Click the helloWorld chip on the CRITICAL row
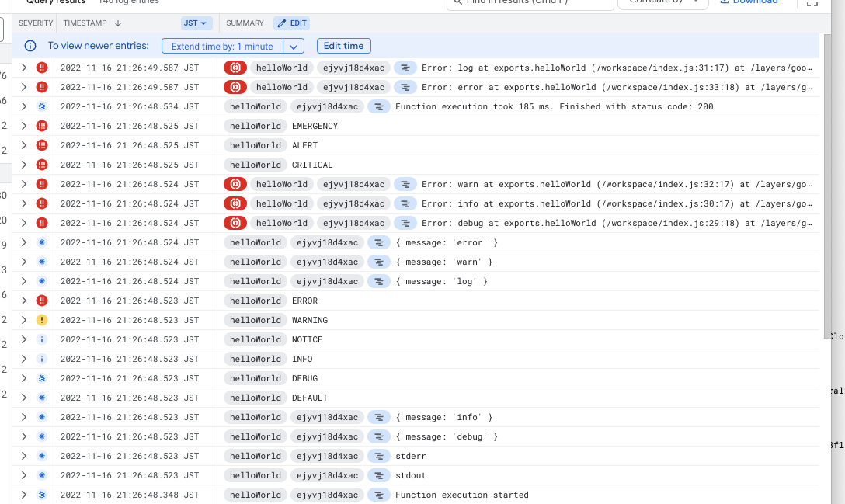The height and width of the screenshot is (504, 845). point(256,165)
